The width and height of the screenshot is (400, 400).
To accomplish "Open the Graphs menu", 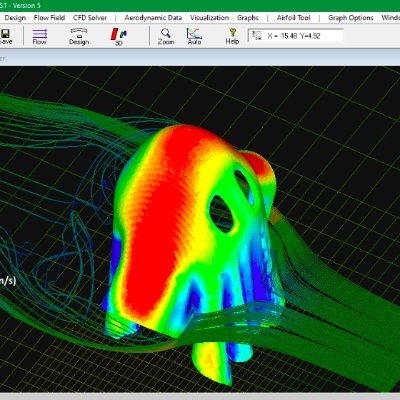I will point(248,18).
